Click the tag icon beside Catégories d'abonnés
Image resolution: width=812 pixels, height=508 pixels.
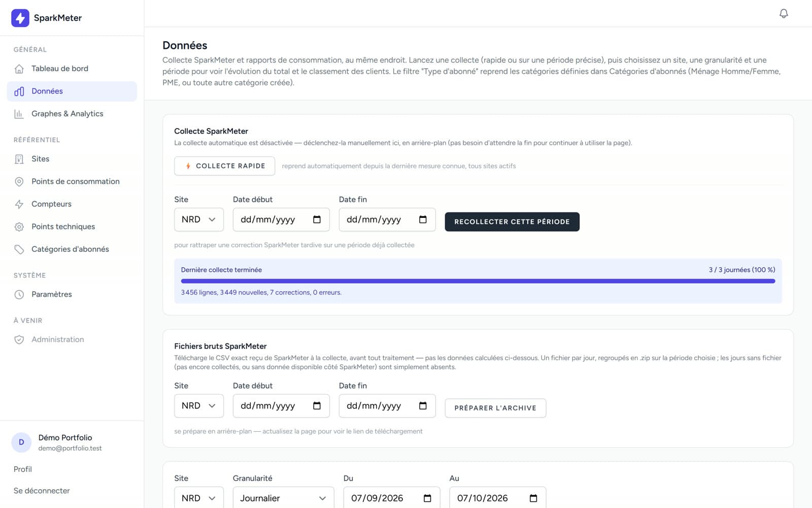19,249
